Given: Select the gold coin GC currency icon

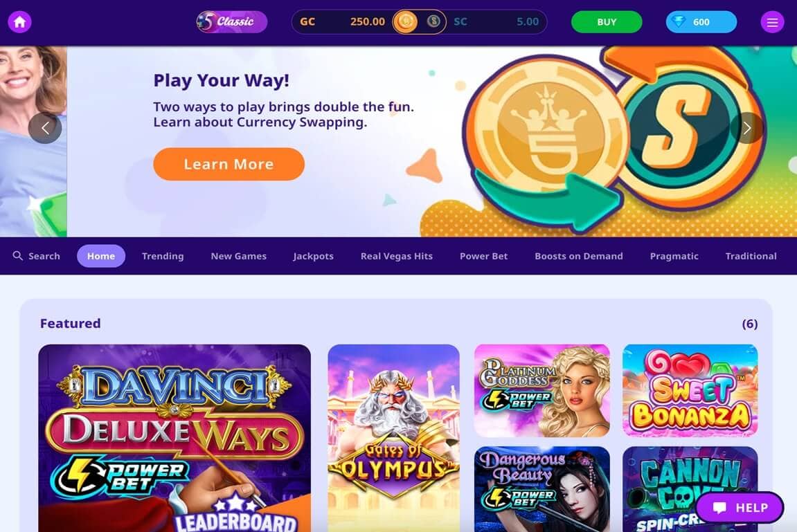Looking at the screenshot, I should point(405,22).
